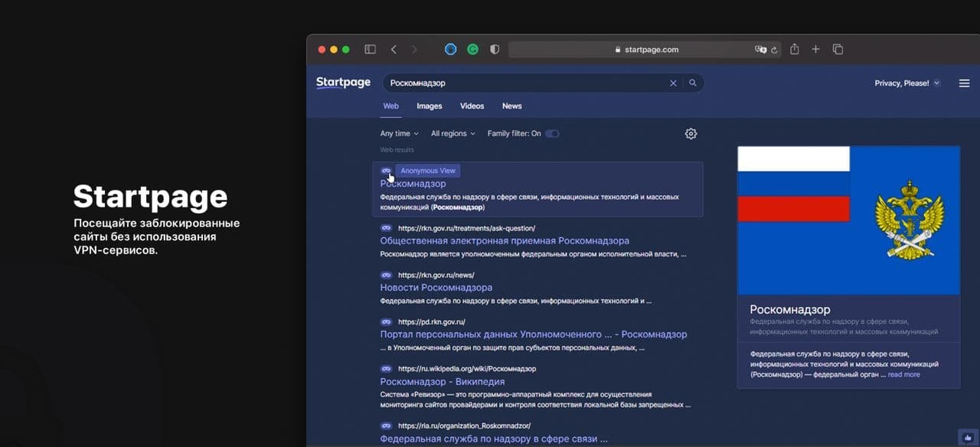Screen dimensions: 980x447
Task: Click mask icon next to ask-question URL
Action: click(386, 228)
